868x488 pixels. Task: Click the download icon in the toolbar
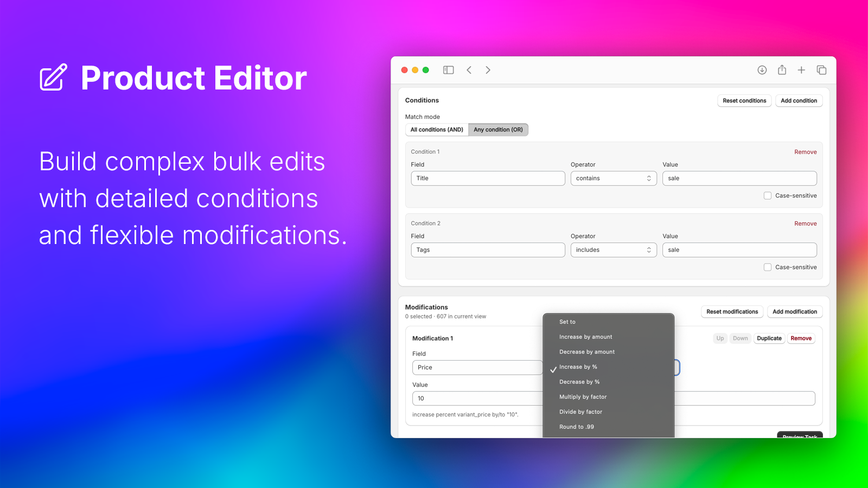(762, 70)
